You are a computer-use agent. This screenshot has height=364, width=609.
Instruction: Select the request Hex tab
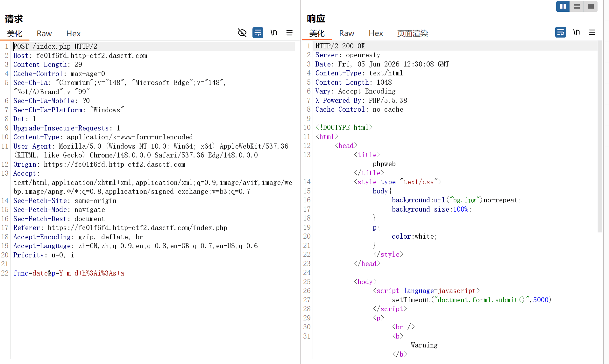(x=74, y=34)
